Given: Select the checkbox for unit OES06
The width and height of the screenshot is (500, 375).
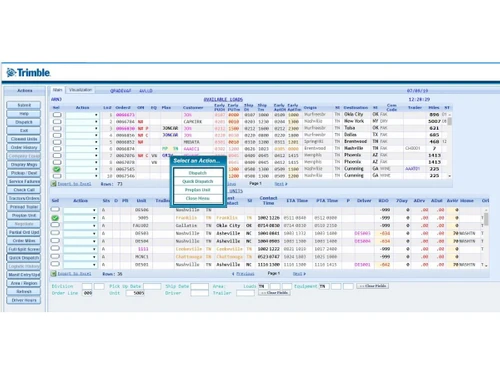Looking at the screenshot, I should coord(55,210).
